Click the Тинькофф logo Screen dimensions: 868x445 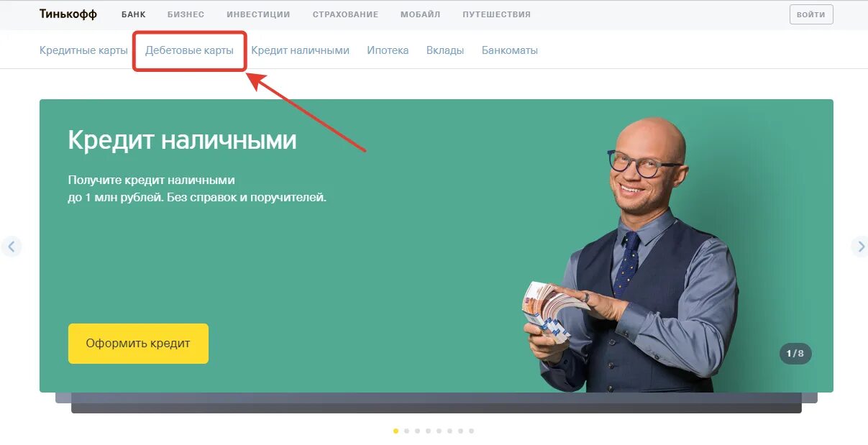[68, 14]
